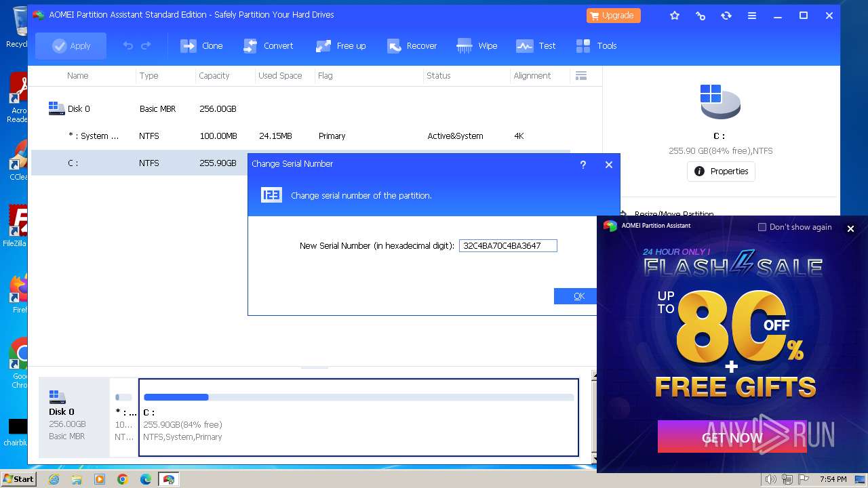Viewport: 868px width, 488px height.
Task: Click the disk icon in right panel
Action: [x=719, y=102]
